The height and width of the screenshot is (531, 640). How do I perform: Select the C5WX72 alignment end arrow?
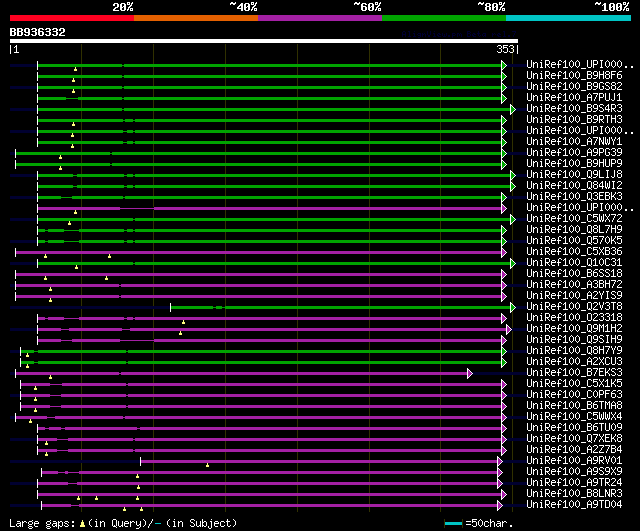click(512, 219)
